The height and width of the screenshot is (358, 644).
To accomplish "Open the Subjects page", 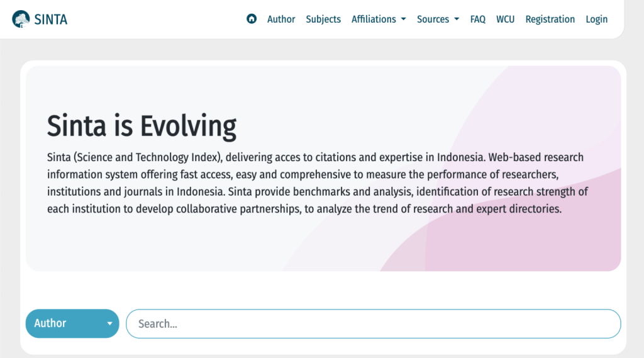I will click(323, 19).
